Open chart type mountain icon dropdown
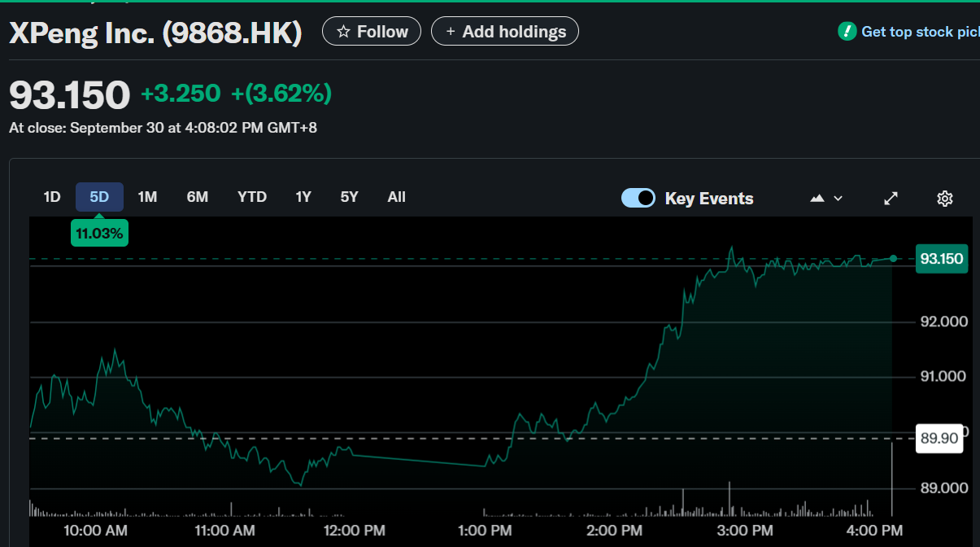Viewport: 980px width, 547px height. [x=825, y=199]
